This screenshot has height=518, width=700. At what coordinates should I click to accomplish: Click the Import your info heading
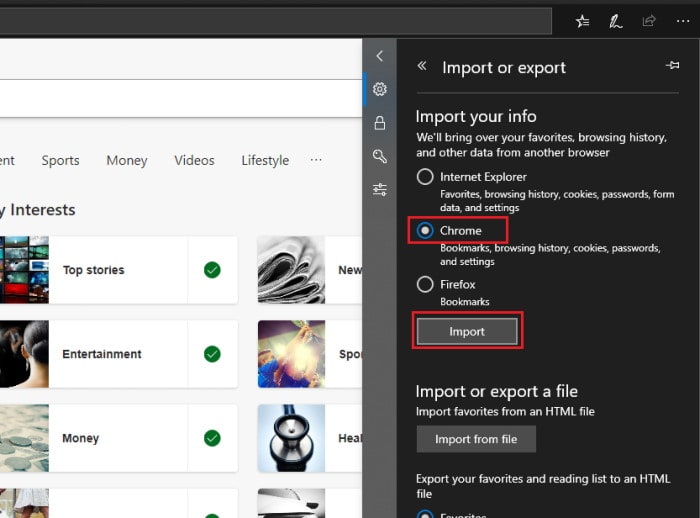coord(476,117)
